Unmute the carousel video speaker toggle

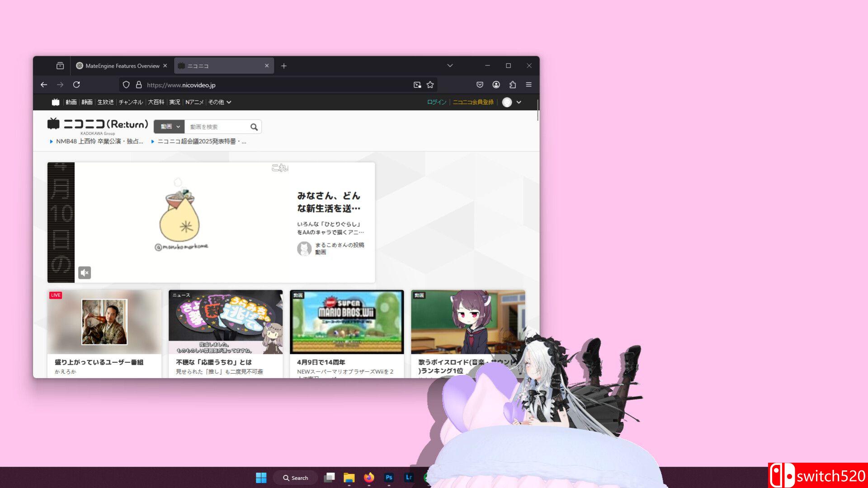(x=84, y=272)
